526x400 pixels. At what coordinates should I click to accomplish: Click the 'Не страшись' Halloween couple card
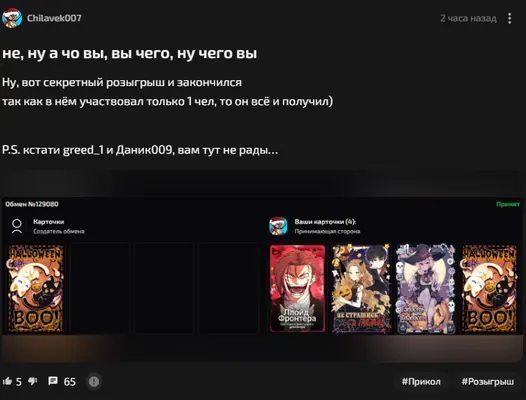[x=361, y=289]
